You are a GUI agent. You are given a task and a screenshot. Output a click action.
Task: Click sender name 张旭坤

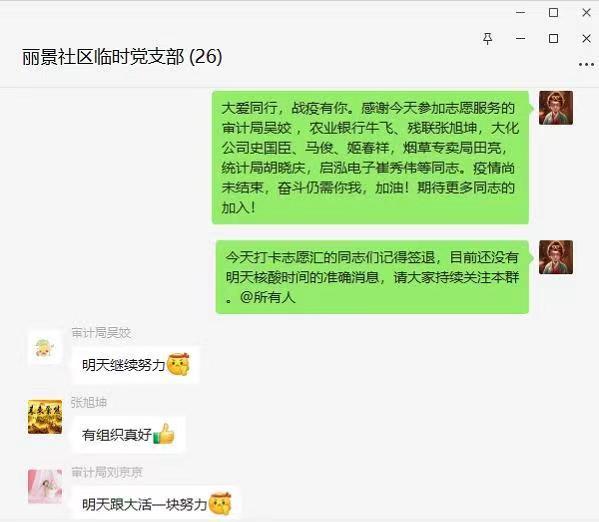(89, 402)
